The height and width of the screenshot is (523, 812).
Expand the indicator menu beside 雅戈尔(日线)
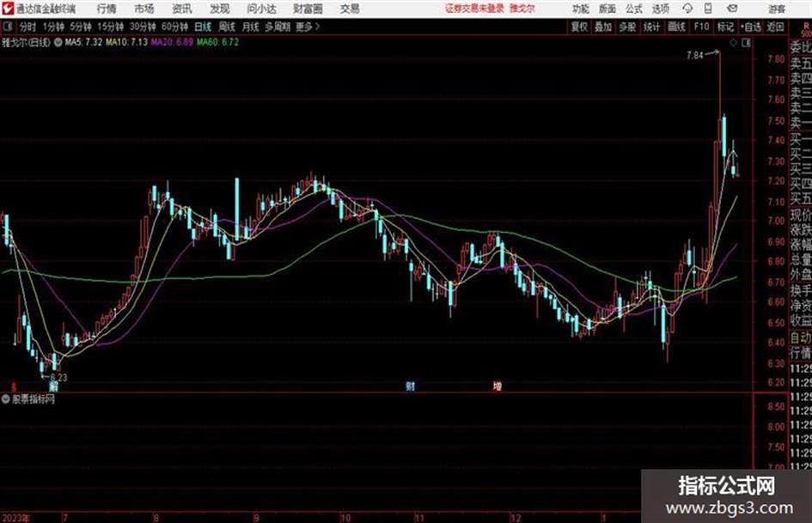(x=58, y=42)
